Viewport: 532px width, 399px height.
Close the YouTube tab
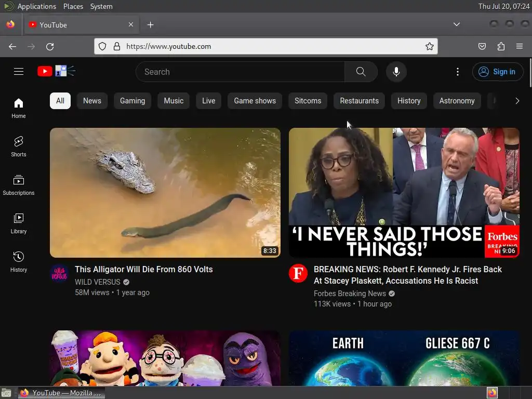(x=131, y=24)
